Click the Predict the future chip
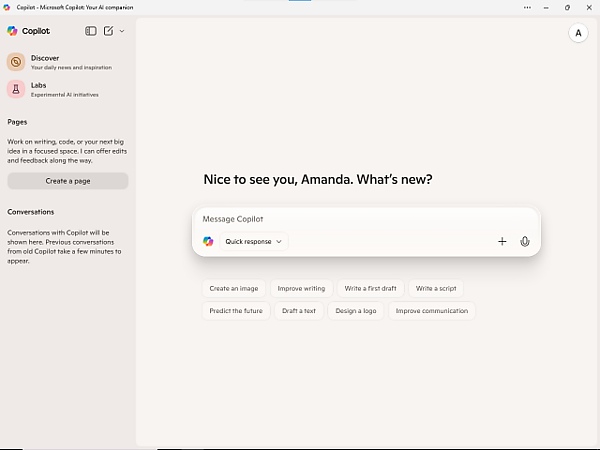The image size is (600, 450). coord(235,311)
